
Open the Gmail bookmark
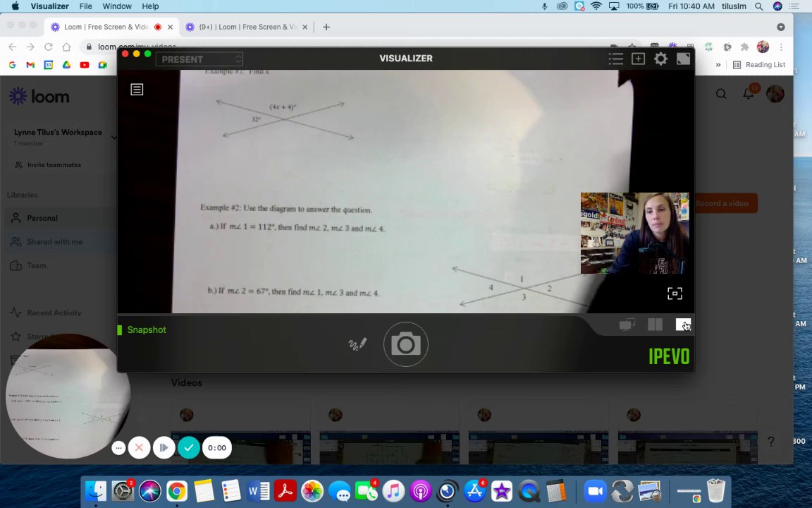[x=30, y=65]
